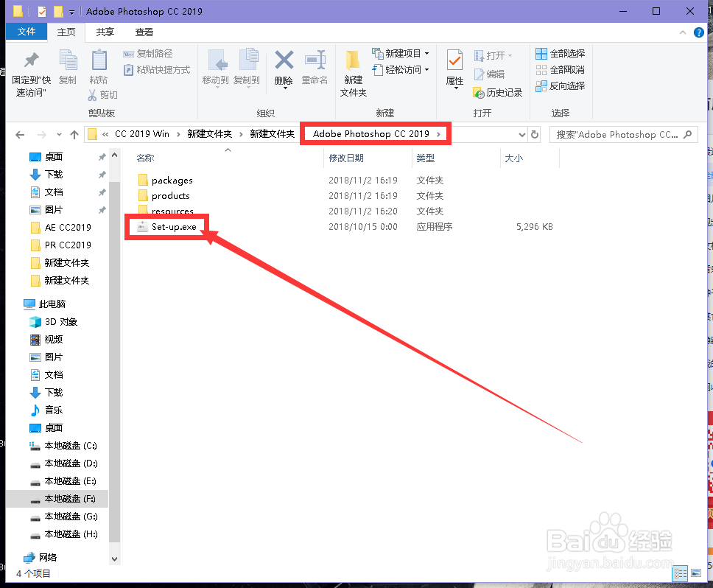Click Select all (全部选择)
This screenshot has width=713, height=588.
(561, 54)
